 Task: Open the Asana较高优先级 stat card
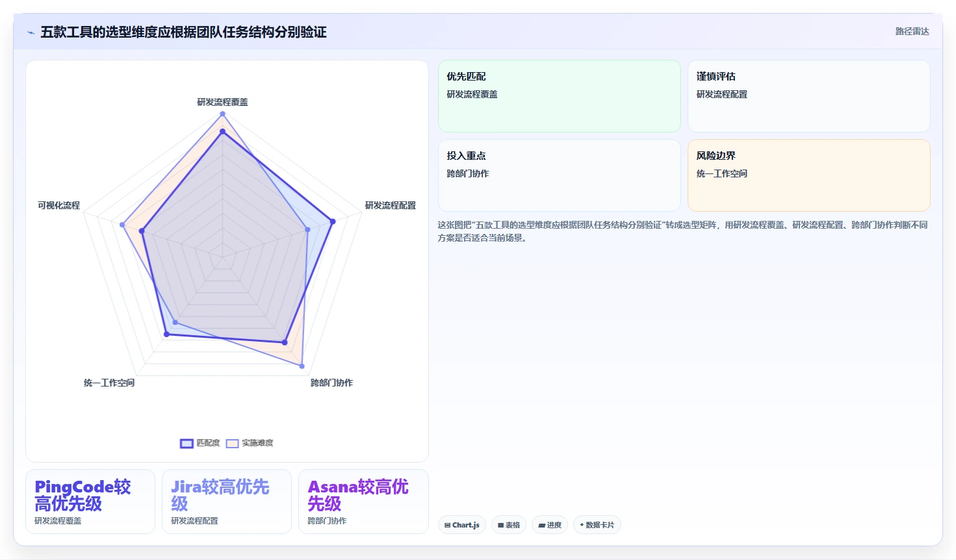pos(363,502)
